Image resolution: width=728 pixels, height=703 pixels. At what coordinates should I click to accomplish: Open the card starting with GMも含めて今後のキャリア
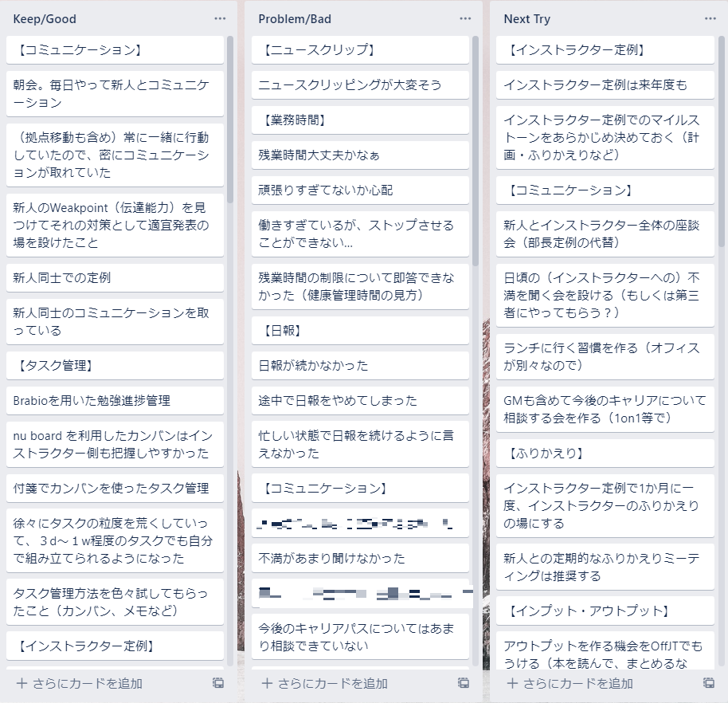tap(605, 409)
